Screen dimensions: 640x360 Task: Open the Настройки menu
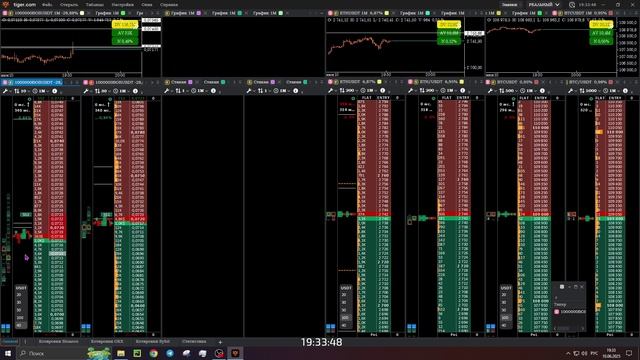(122, 4)
